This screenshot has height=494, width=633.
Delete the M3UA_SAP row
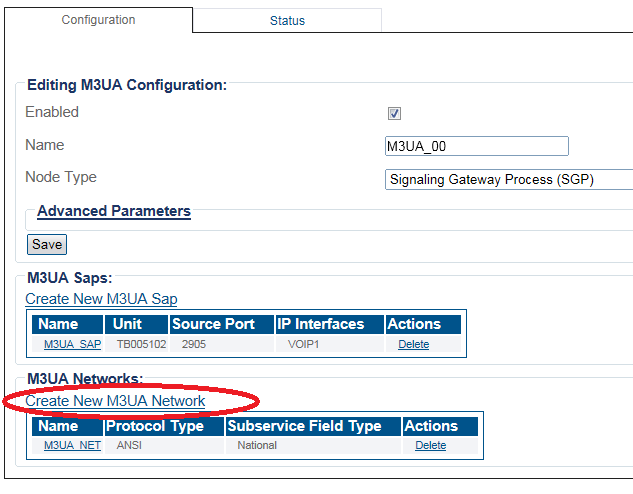(413, 344)
